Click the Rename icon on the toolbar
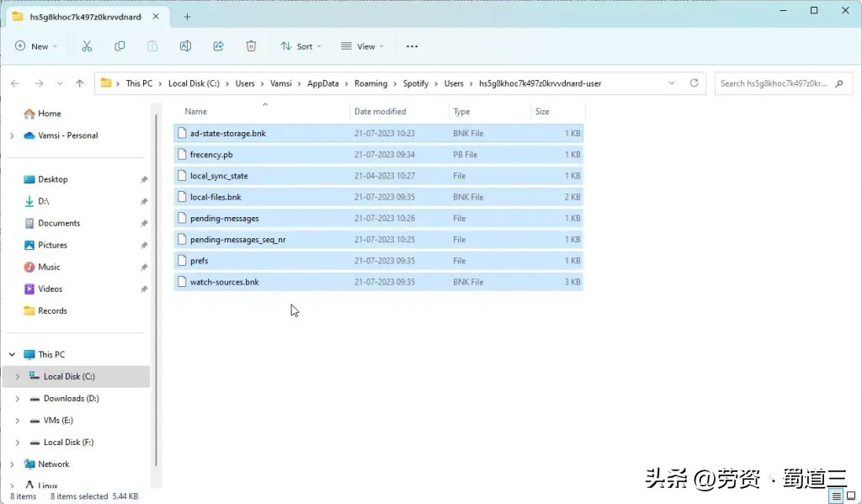 (x=185, y=46)
